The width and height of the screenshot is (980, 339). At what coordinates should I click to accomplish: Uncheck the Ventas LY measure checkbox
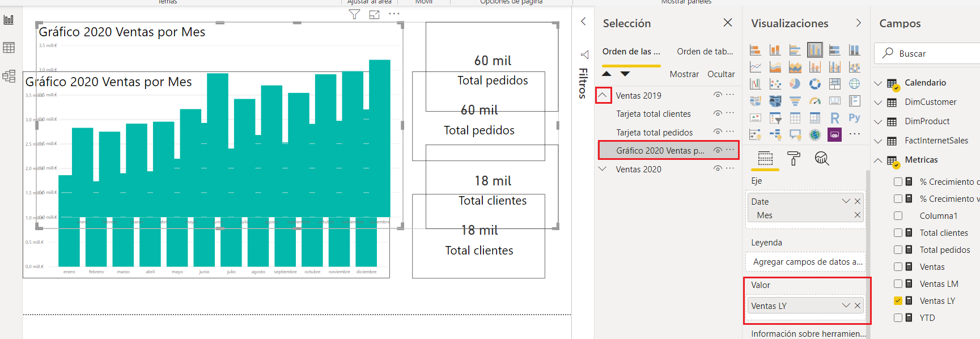pyautogui.click(x=898, y=300)
